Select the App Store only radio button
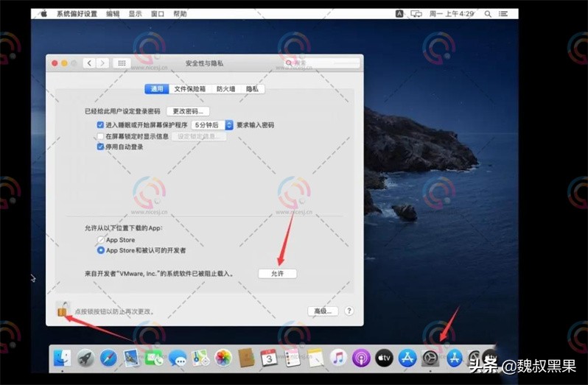Viewport: 588px width, 385px height. coord(100,240)
